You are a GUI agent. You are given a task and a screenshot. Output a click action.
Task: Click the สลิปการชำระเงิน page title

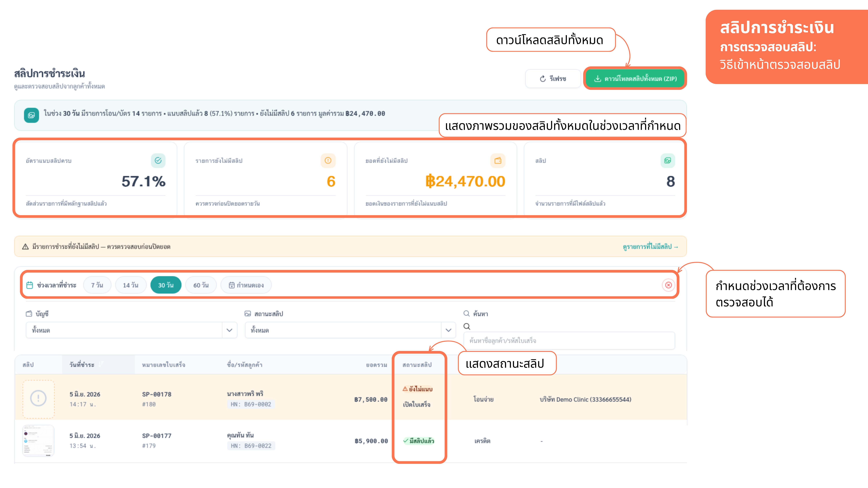pyautogui.click(x=49, y=73)
